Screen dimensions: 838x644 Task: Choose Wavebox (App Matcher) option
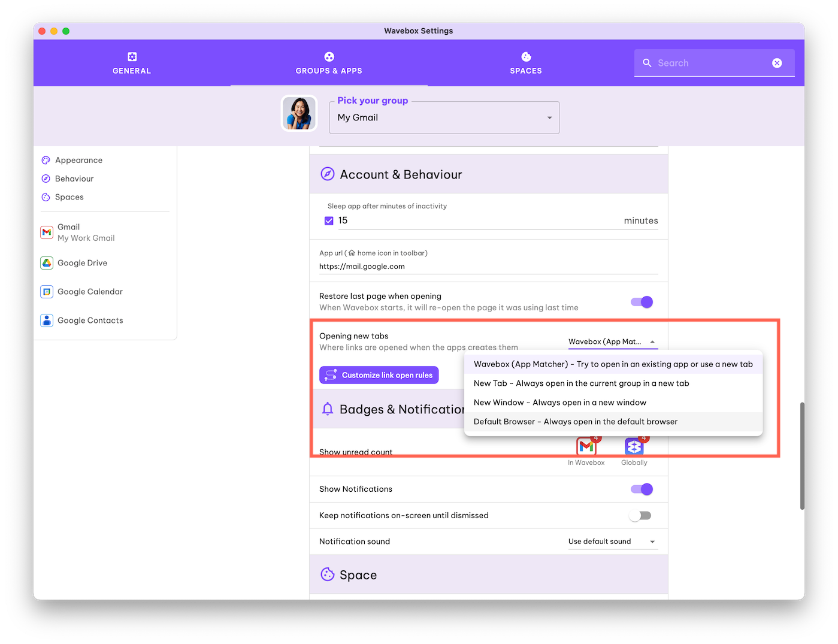click(613, 364)
